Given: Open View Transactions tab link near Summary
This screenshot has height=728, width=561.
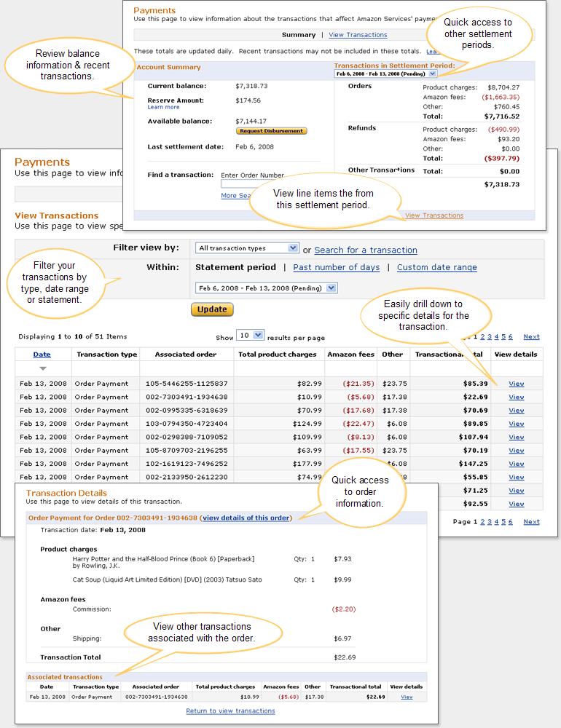Looking at the screenshot, I should [358, 35].
